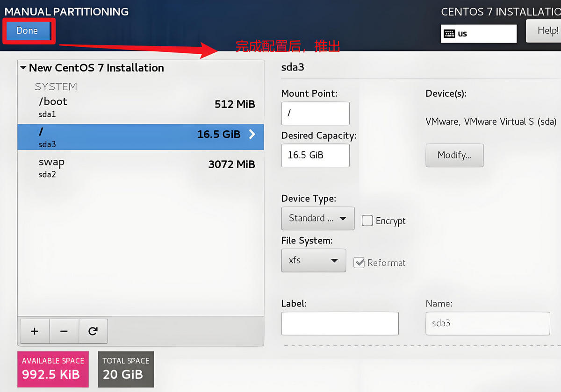Click into the Label input field
The image size is (561, 392).
point(340,323)
